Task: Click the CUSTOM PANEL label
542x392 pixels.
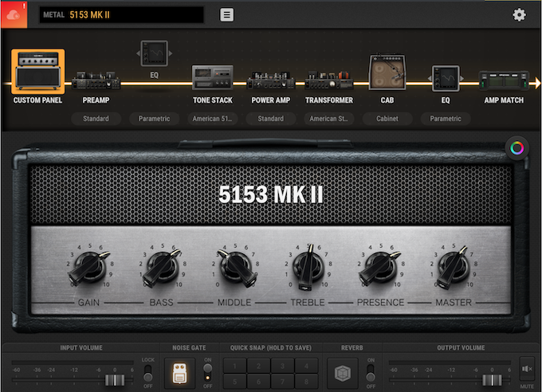Action: 37,100
